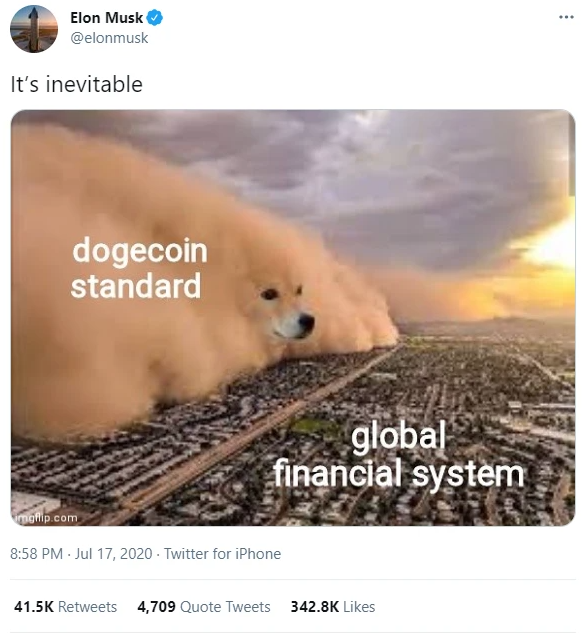
Task: Open Elon Musk's profile avatar
Action: (34, 29)
